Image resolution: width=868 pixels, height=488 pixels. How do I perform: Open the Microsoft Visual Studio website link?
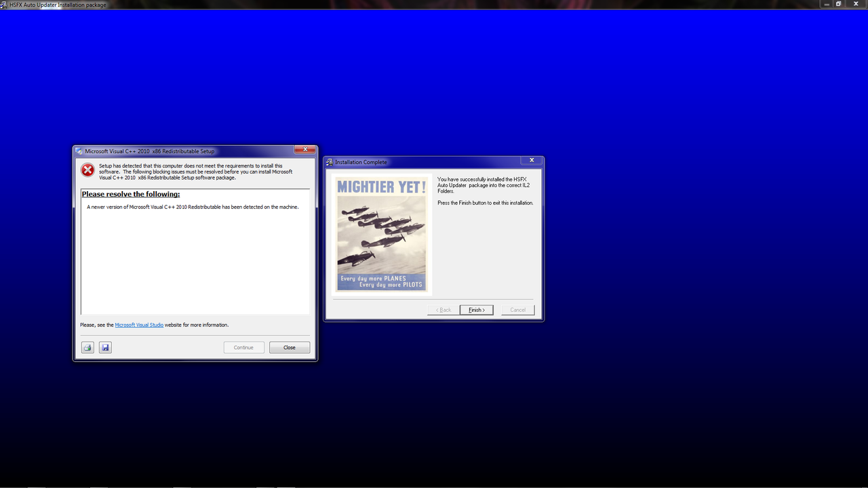[139, 325]
